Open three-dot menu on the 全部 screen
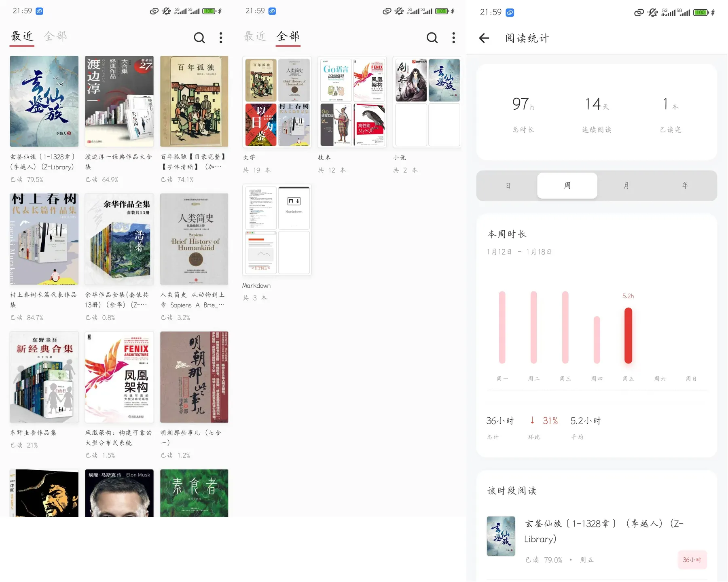Viewport: 728px width, 582px height. (x=454, y=38)
